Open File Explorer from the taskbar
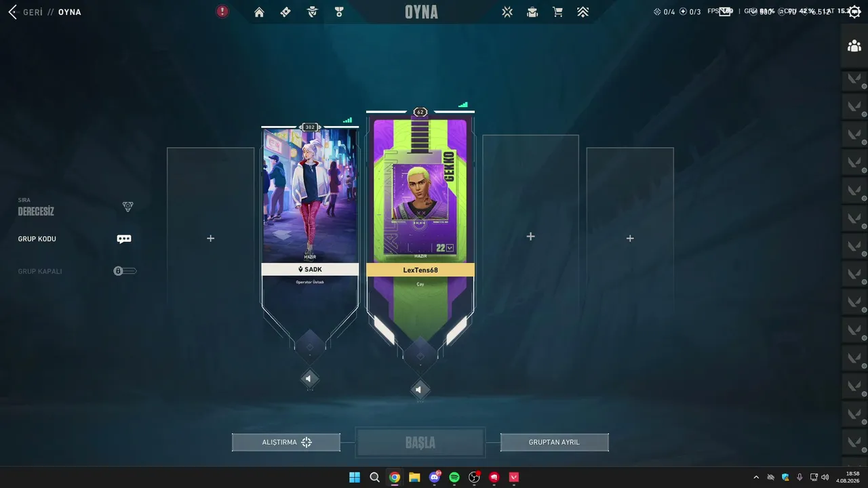Image resolution: width=868 pixels, height=488 pixels. [x=414, y=477]
